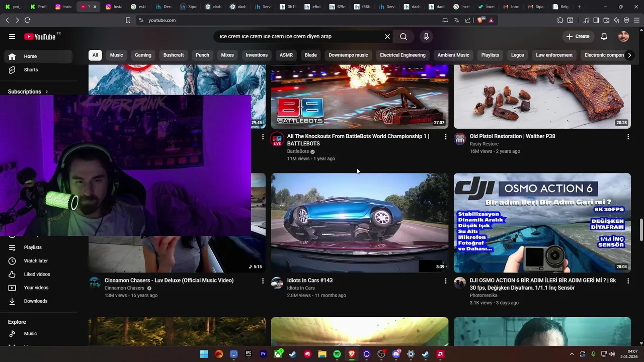Screen dimensions: 644x362
Task: Click the YouTube logo
Action: (40, 36)
